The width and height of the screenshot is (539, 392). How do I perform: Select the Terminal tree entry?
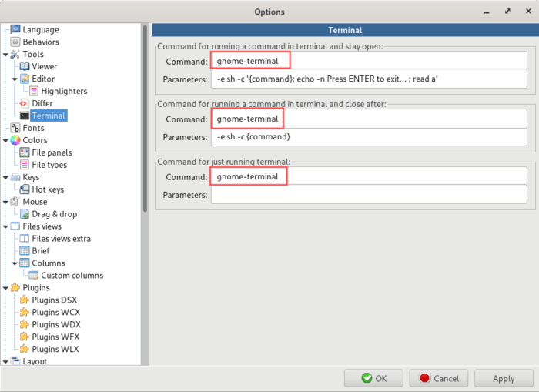point(49,116)
